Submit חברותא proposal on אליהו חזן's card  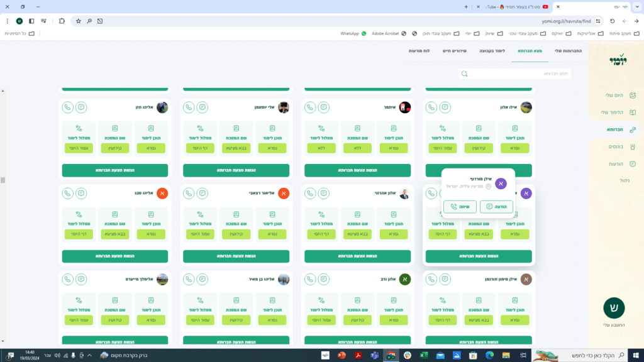pyautogui.click(x=115, y=170)
